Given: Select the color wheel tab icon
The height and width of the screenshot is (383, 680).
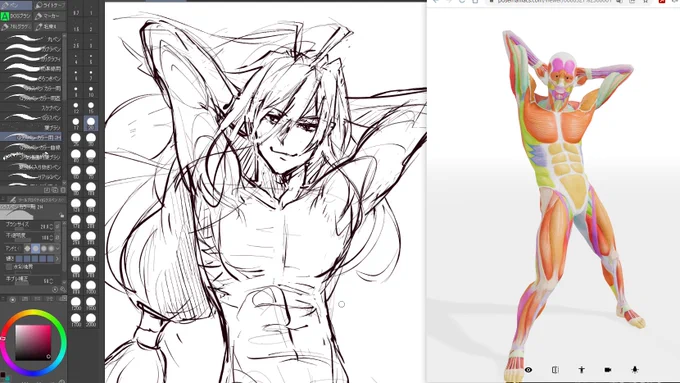Looking at the screenshot, I should pos(13,299).
